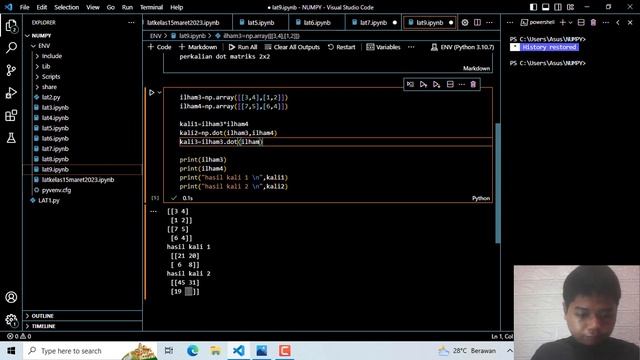Expand the Include folder
The image size is (640, 360).
click(37, 56)
